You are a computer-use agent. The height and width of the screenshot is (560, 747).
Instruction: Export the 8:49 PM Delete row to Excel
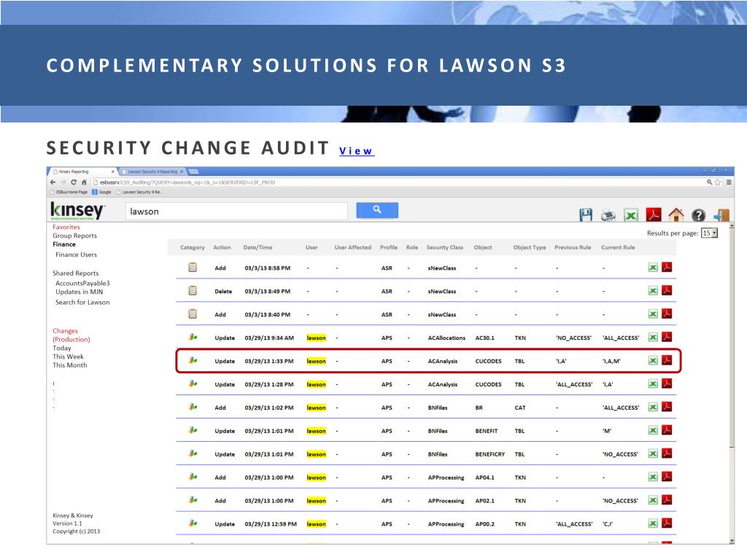click(x=653, y=291)
